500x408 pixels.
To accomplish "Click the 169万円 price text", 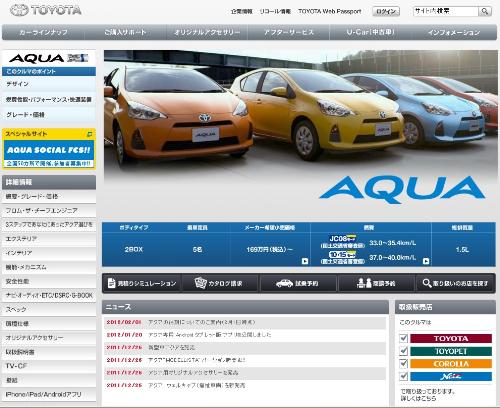I will coord(270,249).
